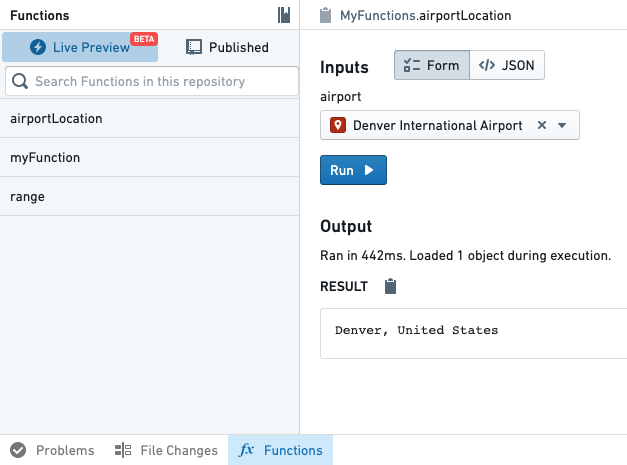Expand the airport dropdown arrow
This screenshot has width=627, height=465.
pyautogui.click(x=562, y=126)
